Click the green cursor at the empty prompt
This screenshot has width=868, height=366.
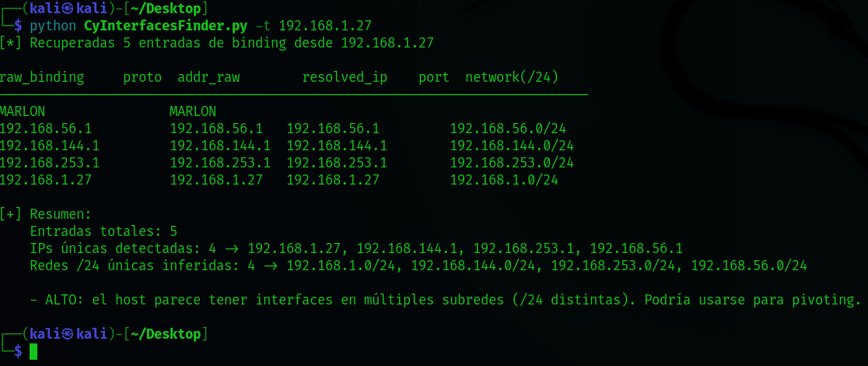(x=33, y=351)
